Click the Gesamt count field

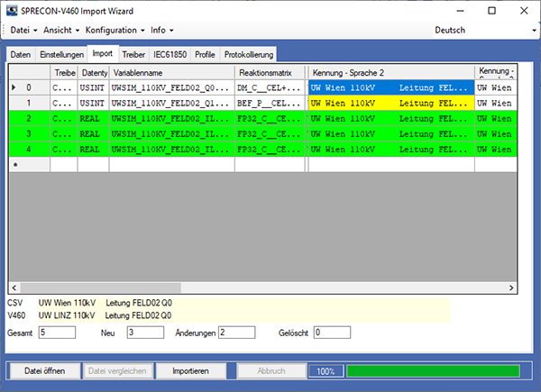coord(57,333)
